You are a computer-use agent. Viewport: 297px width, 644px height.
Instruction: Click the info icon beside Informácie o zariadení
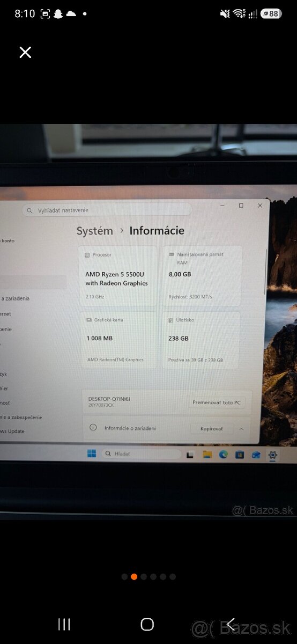(93, 428)
